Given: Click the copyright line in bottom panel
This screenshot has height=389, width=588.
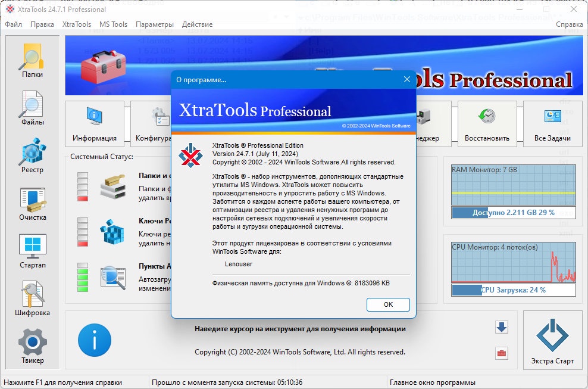Looking at the screenshot, I should click(x=300, y=352).
